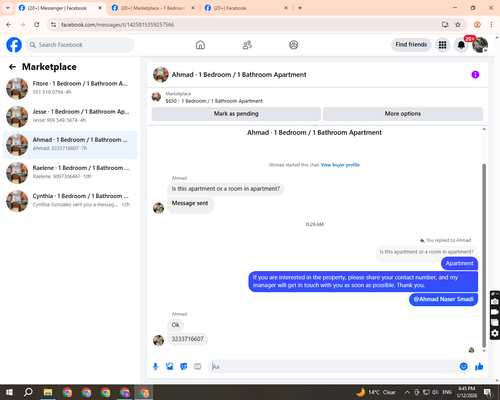Click the phone number message 3233716607
This screenshot has height=400, width=500.
click(x=187, y=339)
